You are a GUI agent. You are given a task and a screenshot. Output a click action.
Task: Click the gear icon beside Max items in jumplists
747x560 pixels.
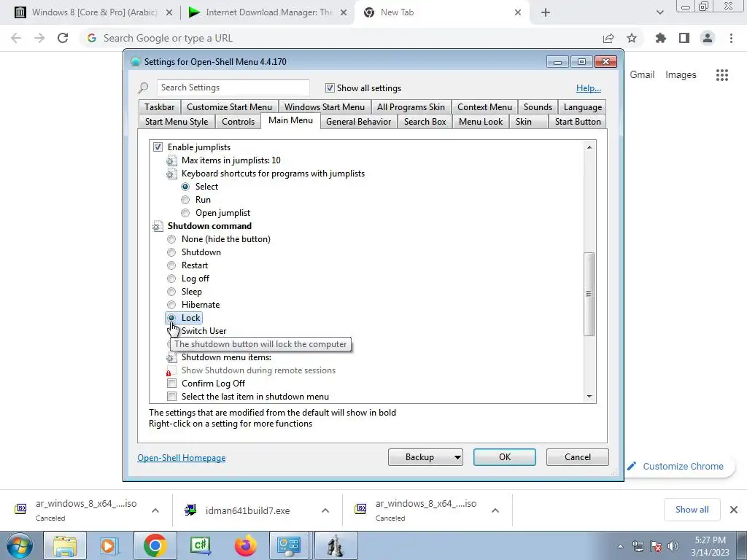tap(171, 161)
